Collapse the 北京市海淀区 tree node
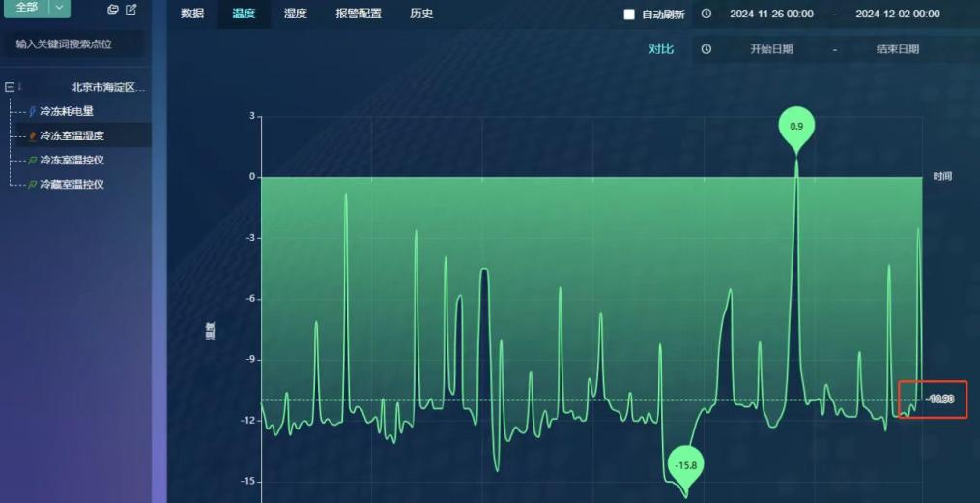The height and width of the screenshot is (503, 980). tap(10, 87)
